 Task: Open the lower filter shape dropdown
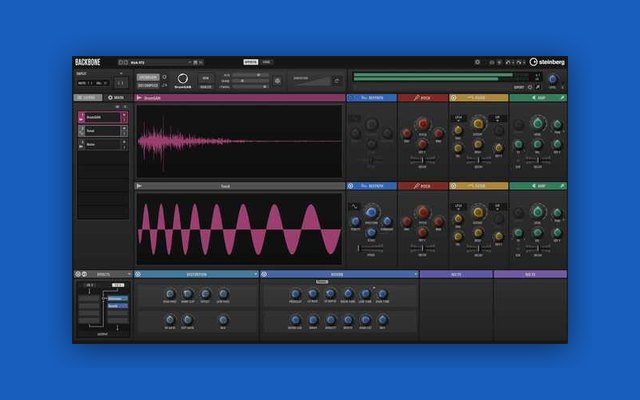[x=497, y=207]
